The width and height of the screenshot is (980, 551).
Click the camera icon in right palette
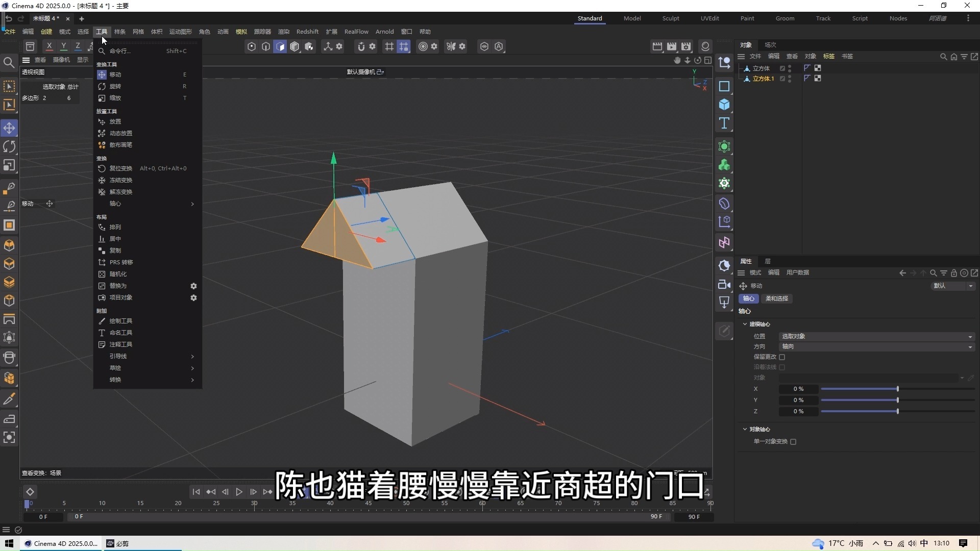tap(724, 284)
